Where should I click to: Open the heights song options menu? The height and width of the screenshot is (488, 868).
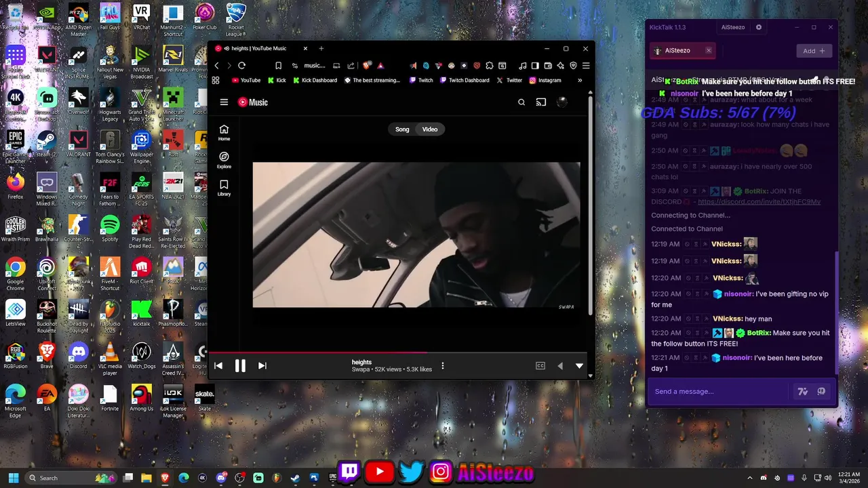pos(443,366)
